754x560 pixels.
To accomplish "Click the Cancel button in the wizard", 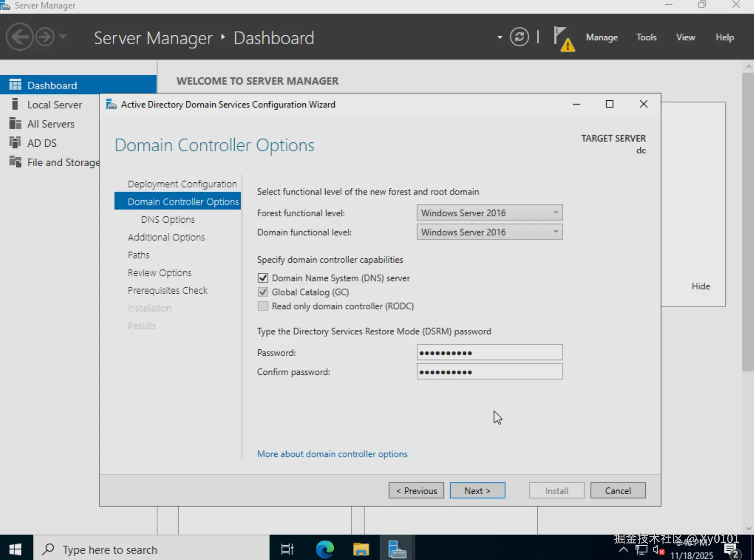I will click(x=618, y=490).
